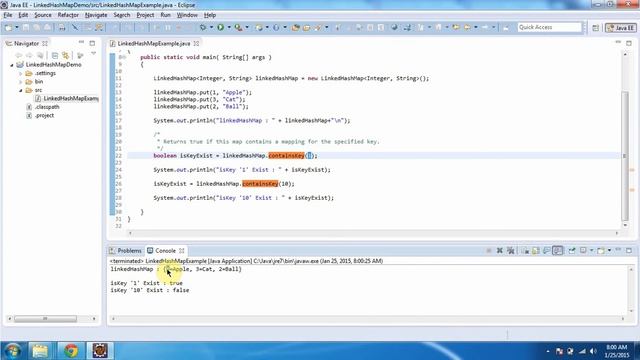
Task: Click the editor vertical scrollbar
Action: (x=625, y=156)
